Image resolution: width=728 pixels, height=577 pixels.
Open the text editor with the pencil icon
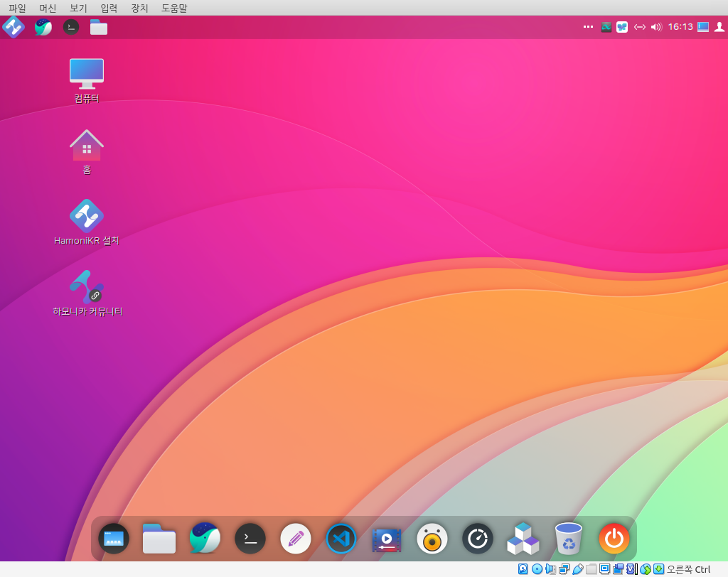pos(296,539)
